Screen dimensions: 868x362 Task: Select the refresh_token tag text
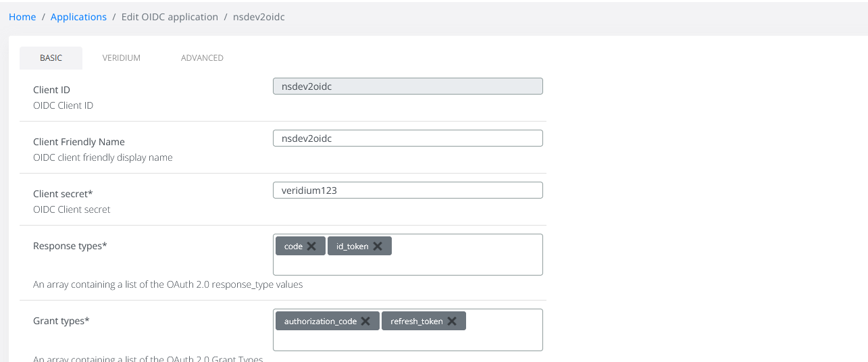coord(416,321)
